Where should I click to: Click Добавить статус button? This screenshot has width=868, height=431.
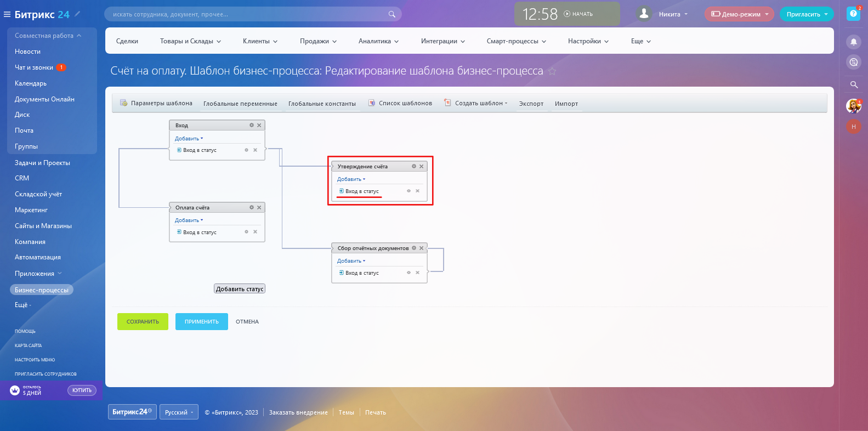coord(240,289)
